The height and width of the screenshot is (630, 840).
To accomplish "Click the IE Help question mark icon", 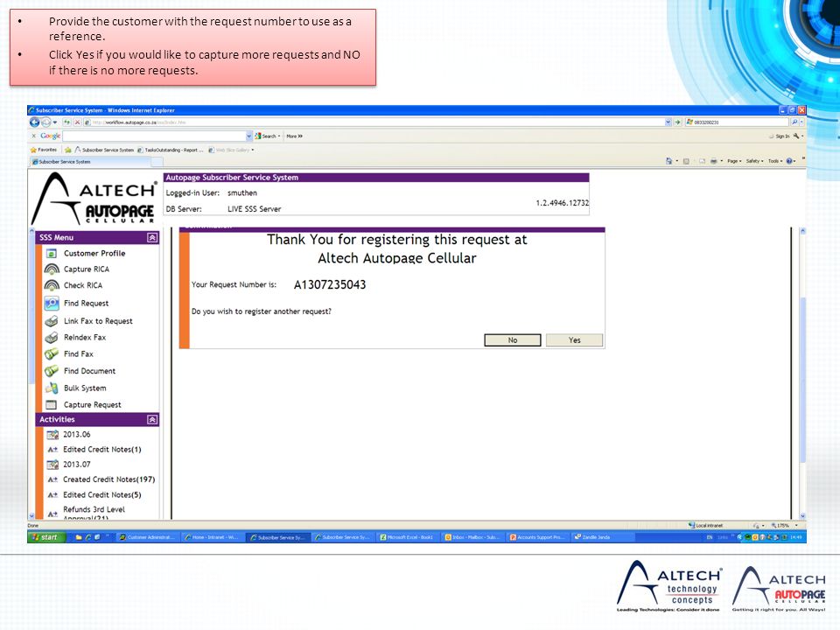I will [789, 161].
